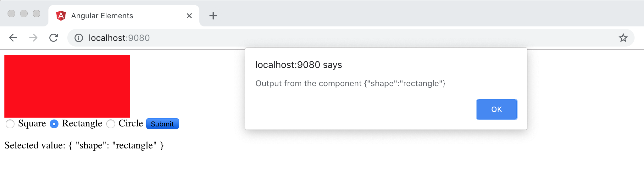Open a new tab with the plus icon

pos(214,16)
